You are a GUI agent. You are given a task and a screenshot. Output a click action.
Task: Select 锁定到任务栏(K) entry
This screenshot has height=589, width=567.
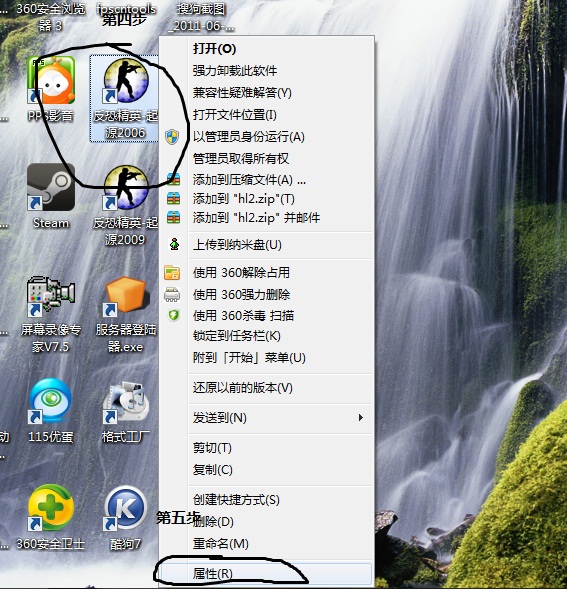click(x=237, y=336)
